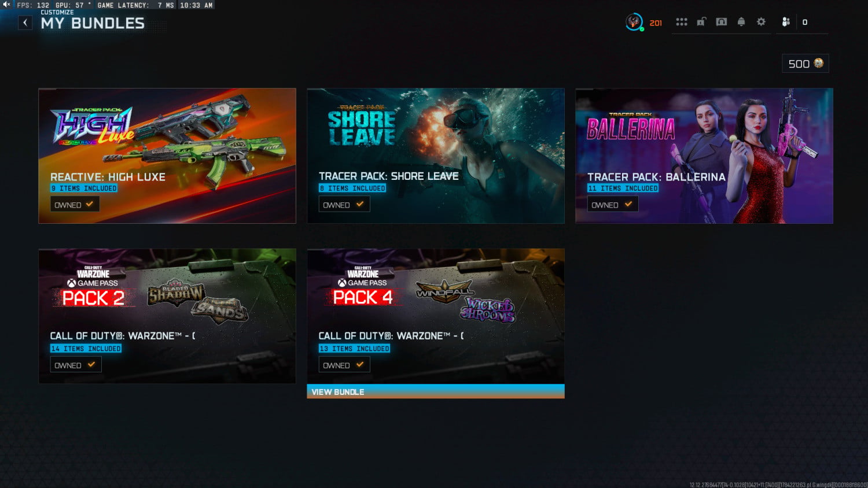Viewport: 868px width, 488px height.
Task: Click the MY BUNDLES page title
Action: pos(93,23)
